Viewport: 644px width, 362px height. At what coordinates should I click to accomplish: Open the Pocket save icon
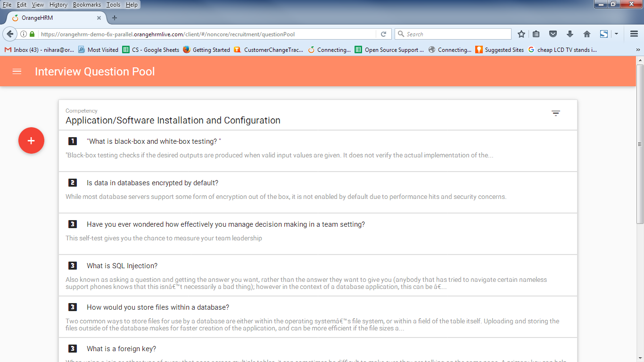point(553,34)
